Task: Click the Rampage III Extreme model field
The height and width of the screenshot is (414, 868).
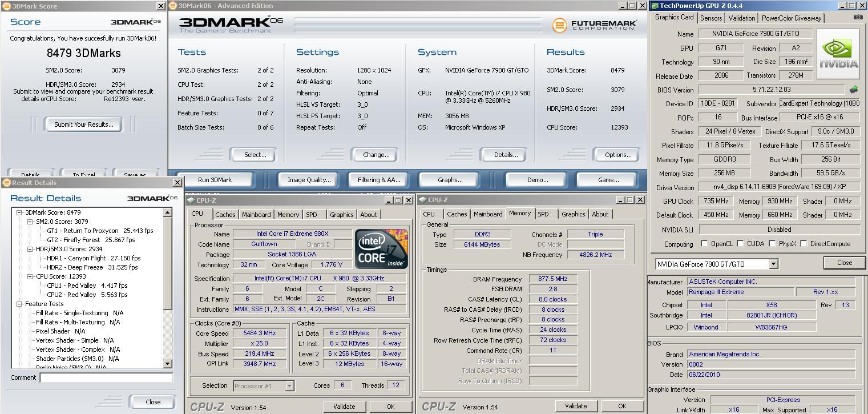Action: click(741, 292)
